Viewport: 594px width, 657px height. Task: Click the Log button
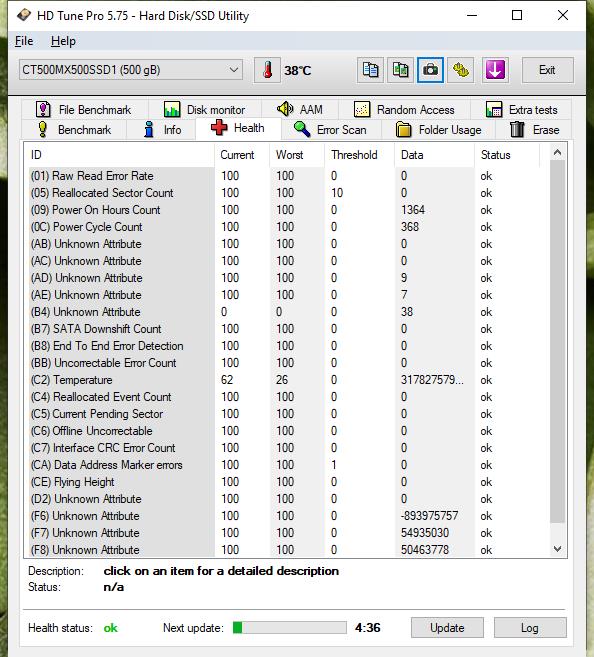530,628
